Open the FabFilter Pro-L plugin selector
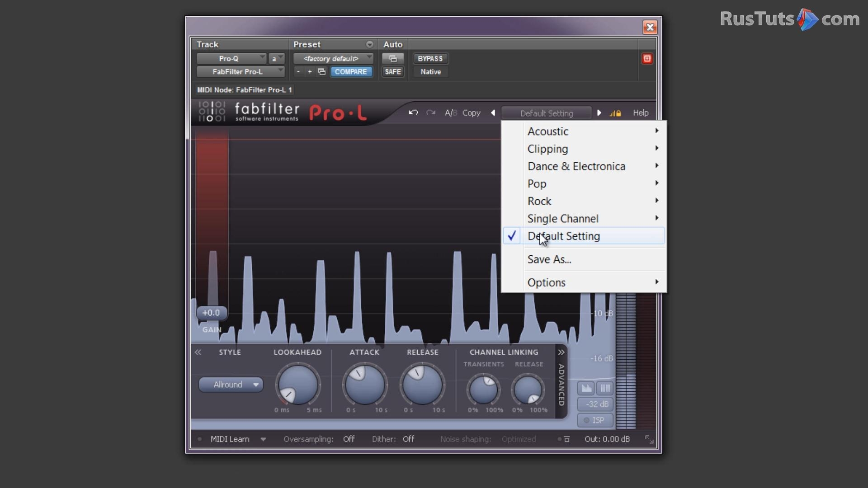Viewport: 868px width, 488px height. (x=241, y=72)
